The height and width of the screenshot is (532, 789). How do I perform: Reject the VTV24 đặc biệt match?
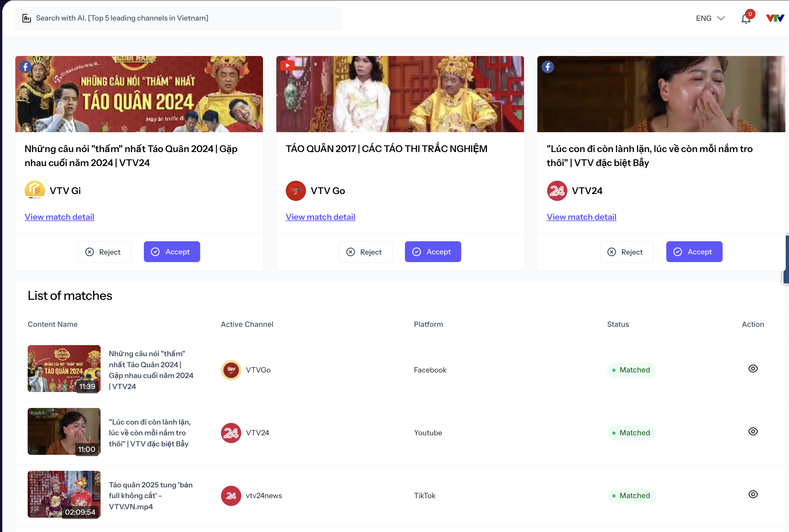(627, 252)
